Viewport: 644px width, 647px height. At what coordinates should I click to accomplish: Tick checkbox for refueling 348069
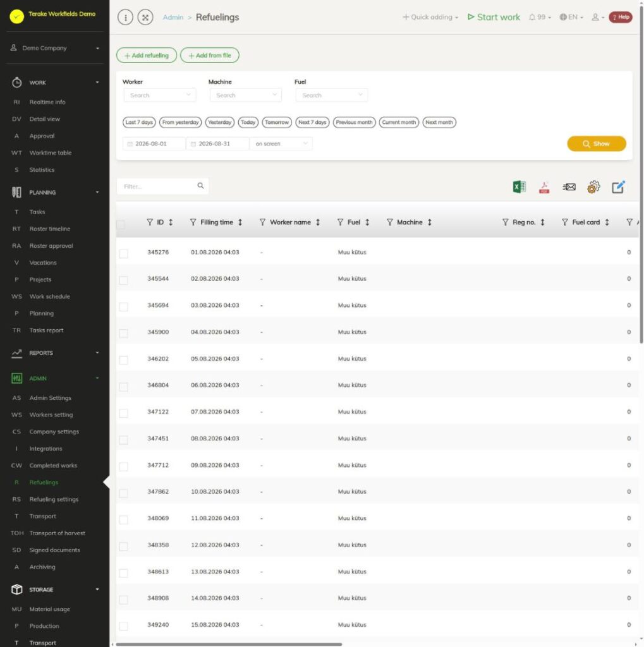123,519
